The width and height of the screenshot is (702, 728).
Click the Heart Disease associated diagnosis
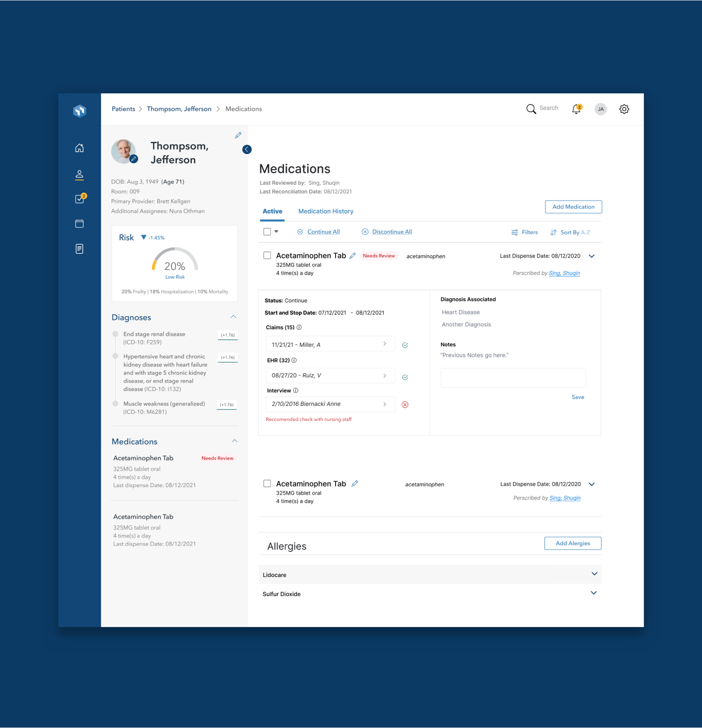pos(460,312)
